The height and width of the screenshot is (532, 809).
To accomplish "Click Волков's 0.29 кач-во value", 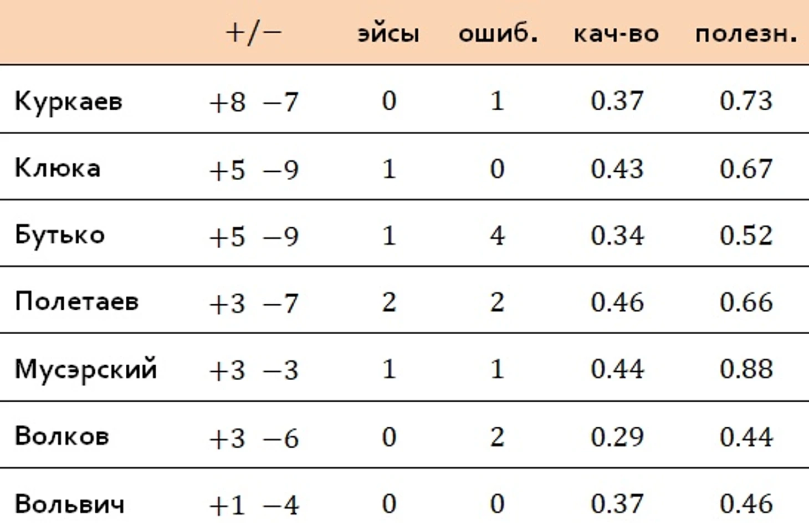I will [617, 437].
